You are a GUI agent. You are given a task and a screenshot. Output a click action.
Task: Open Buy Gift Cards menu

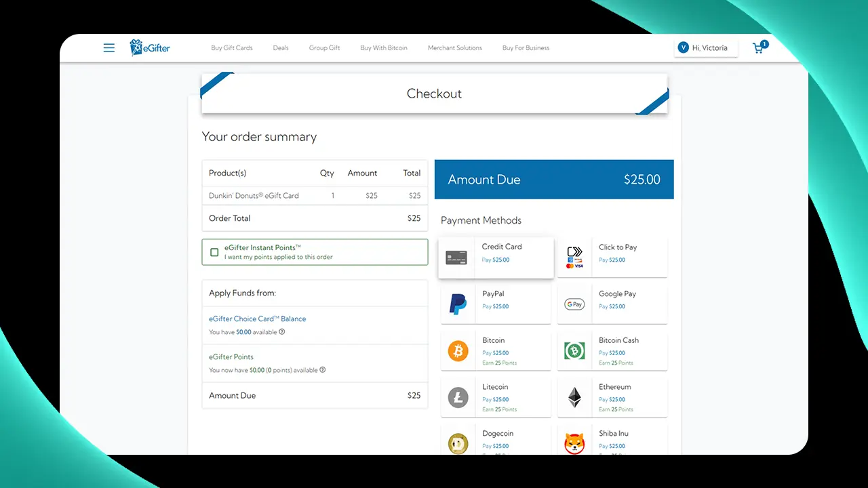click(232, 48)
